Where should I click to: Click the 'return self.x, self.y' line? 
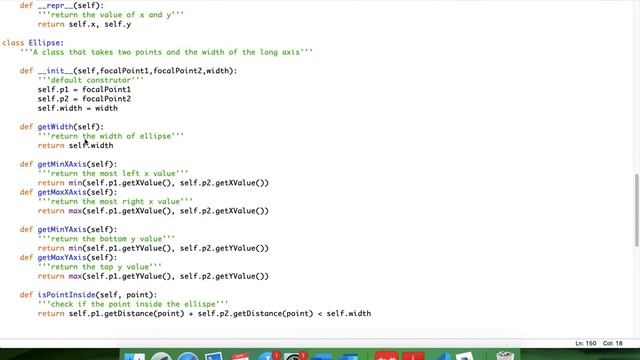click(x=84, y=24)
